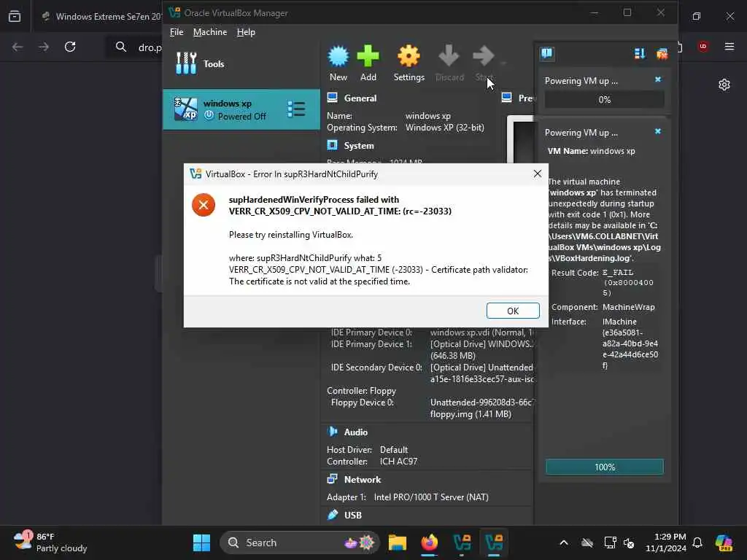Open Firefox from the taskbar
This screenshot has height=560, width=747.
pyautogui.click(x=429, y=542)
